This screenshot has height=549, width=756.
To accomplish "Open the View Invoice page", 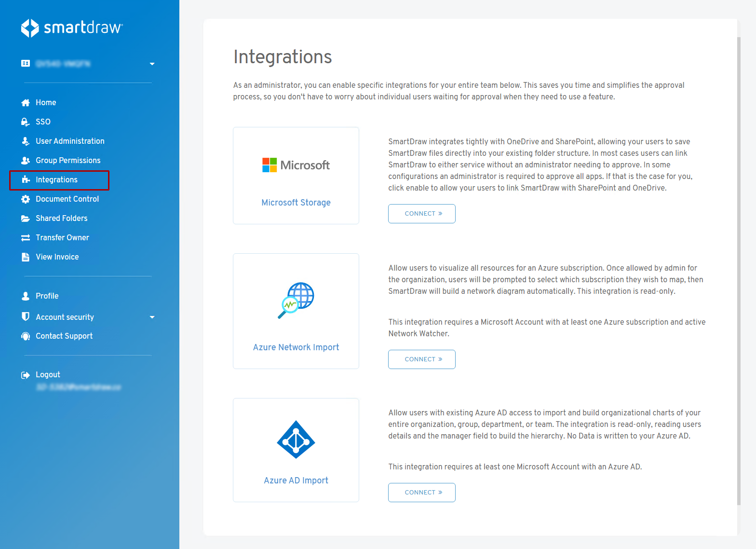I will [57, 257].
